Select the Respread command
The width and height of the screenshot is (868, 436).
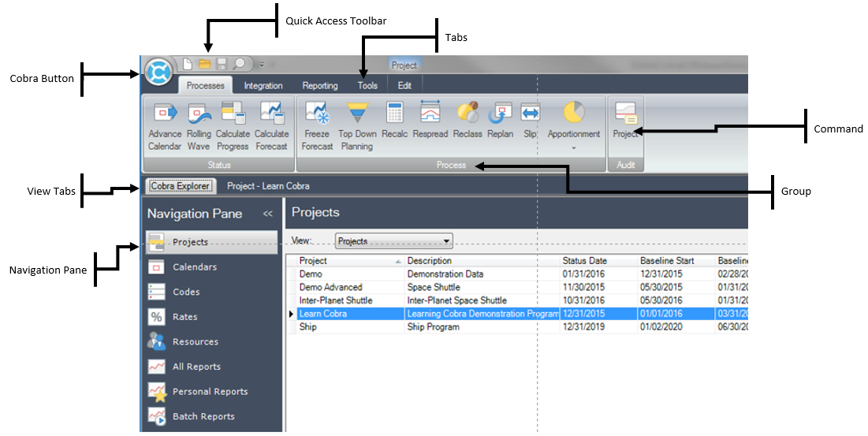point(430,114)
